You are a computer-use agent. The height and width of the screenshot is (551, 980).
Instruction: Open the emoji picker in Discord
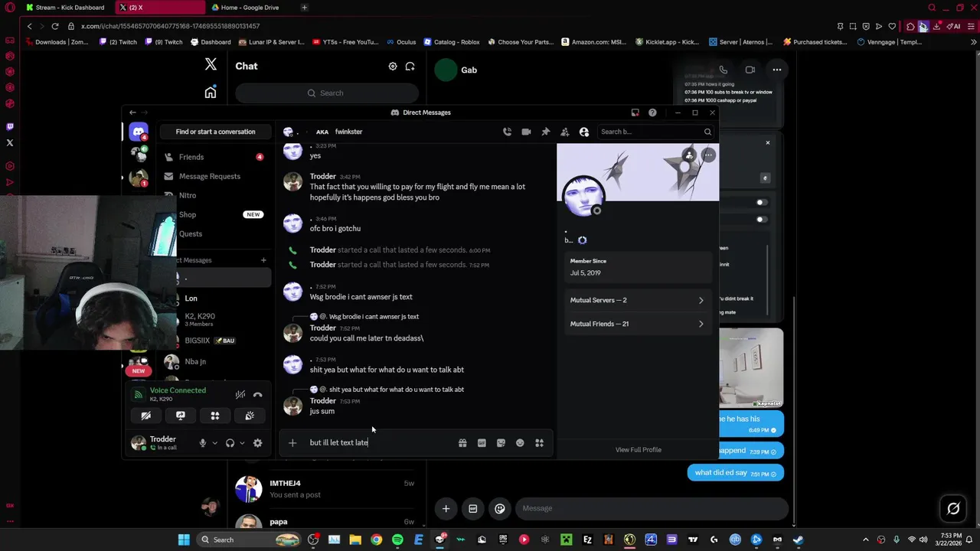[x=520, y=442]
